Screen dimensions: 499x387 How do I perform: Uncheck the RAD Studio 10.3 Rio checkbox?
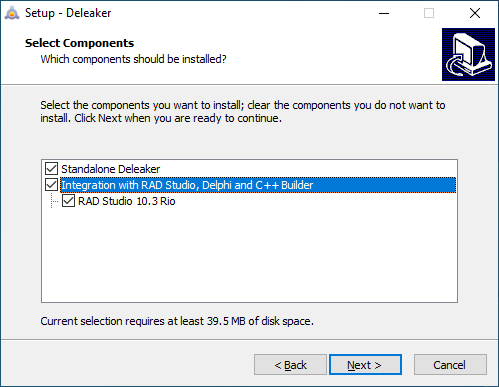[68, 201]
